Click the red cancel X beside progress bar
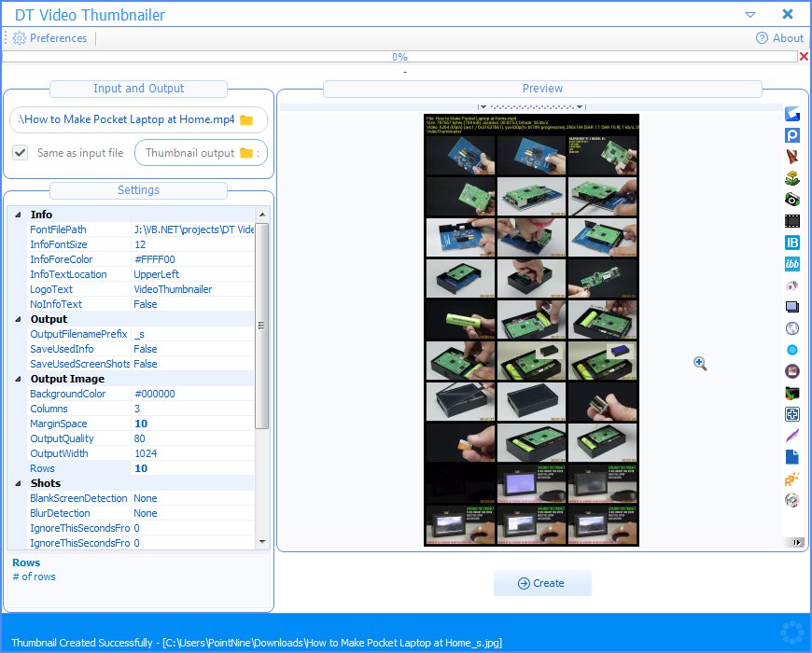Image resolution: width=812 pixels, height=653 pixels. [x=804, y=57]
